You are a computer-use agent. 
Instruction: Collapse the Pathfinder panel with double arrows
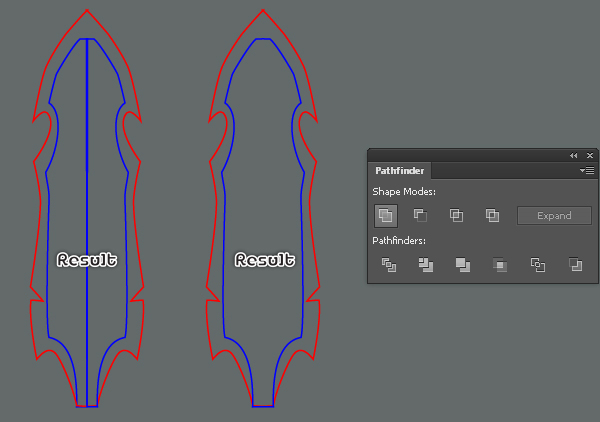click(x=573, y=155)
